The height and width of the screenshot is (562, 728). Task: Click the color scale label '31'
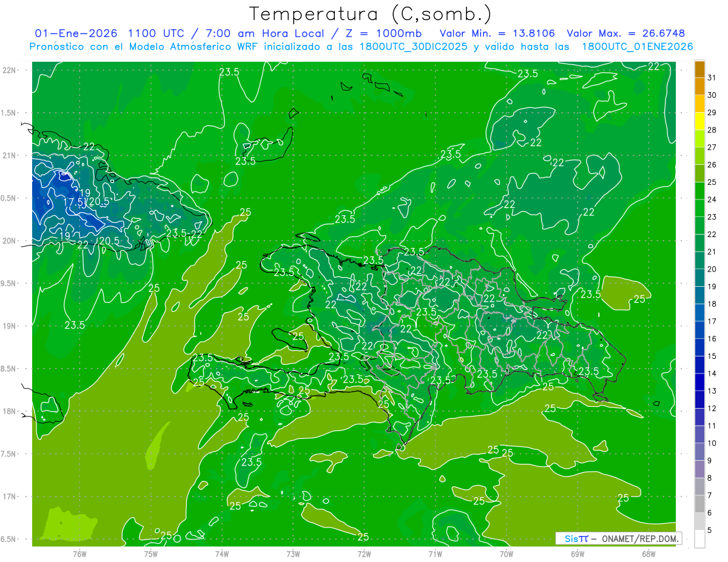pos(712,78)
